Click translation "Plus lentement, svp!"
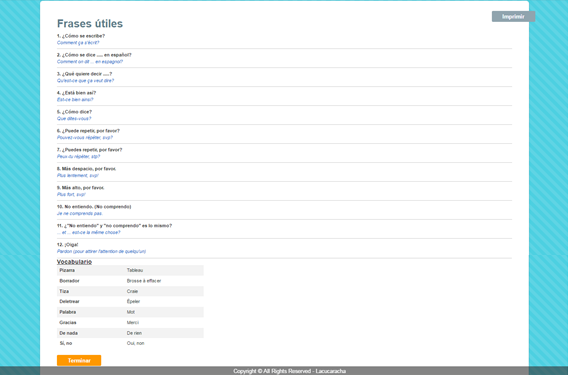This screenshot has height=375, width=568. (x=78, y=176)
